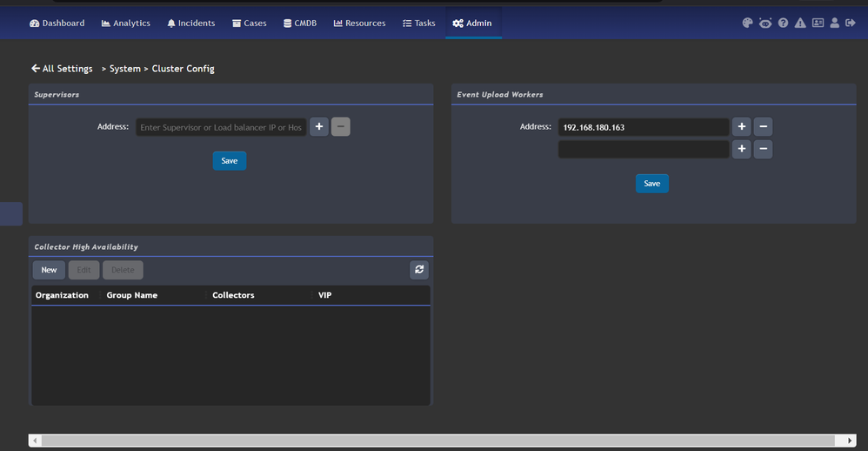Viewport: 868px width, 451px height.
Task: Sort by the Group Name column header
Action: [x=131, y=295]
